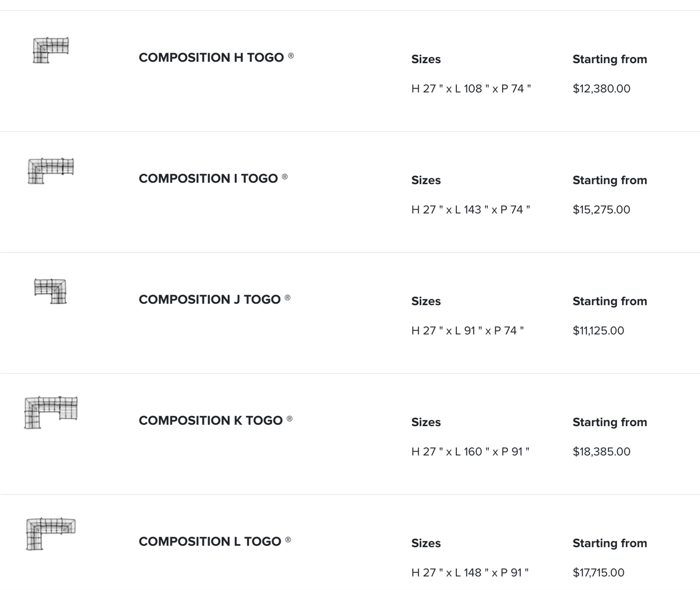Click the Composition K Togo sofa diagram
The height and width of the screenshot is (590, 700).
(x=51, y=412)
